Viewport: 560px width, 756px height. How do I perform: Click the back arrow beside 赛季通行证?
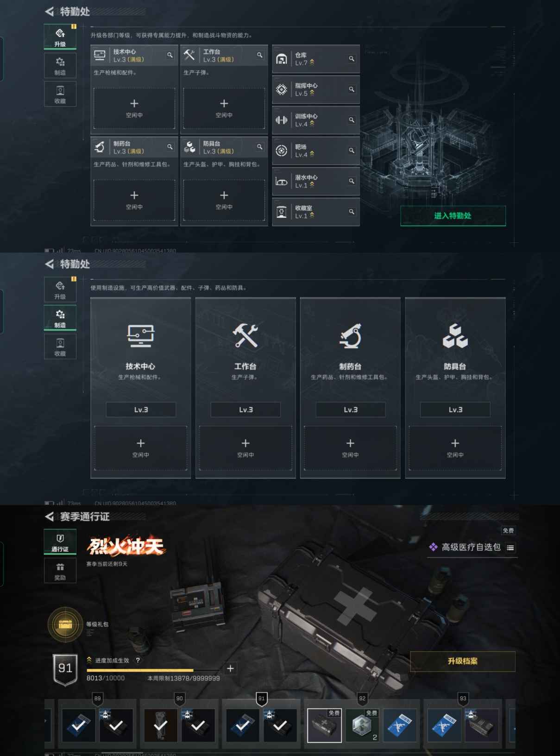[49, 517]
